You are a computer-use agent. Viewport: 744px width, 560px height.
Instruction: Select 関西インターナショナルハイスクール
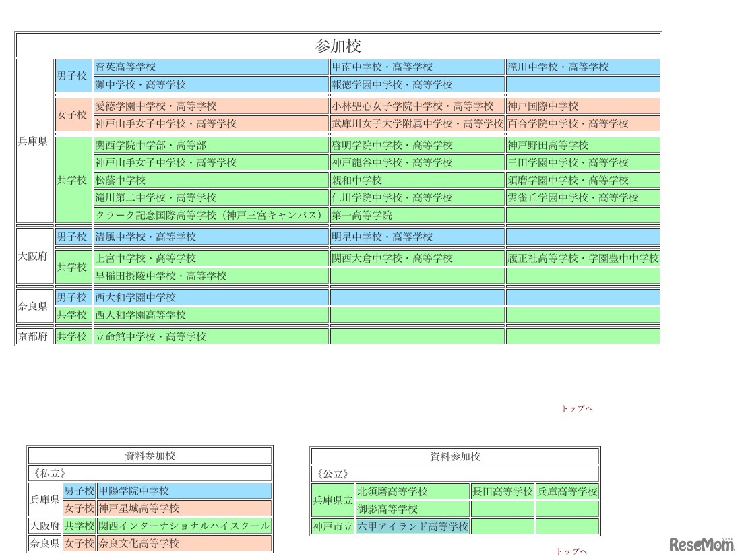click(x=184, y=526)
